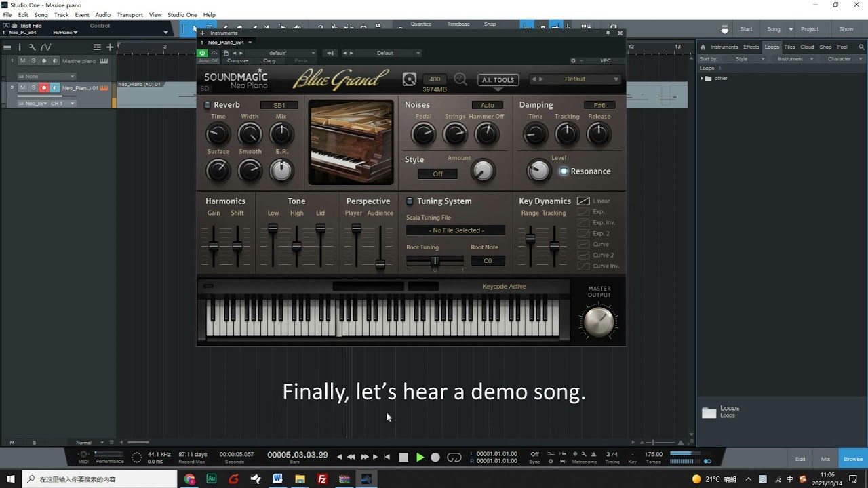Show automation with the curve icon
The image size is (868, 488).
click(x=45, y=47)
